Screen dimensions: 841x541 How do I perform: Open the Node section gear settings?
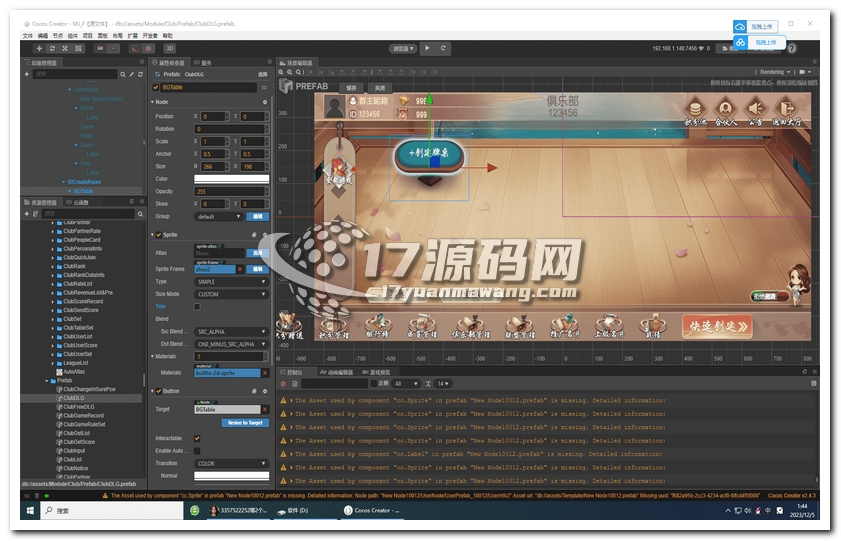coord(264,102)
